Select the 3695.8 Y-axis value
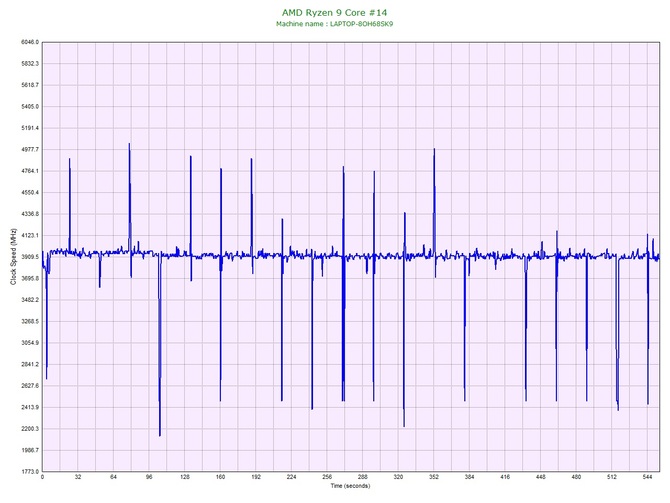The image size is (670, 503). pos(30,279)
